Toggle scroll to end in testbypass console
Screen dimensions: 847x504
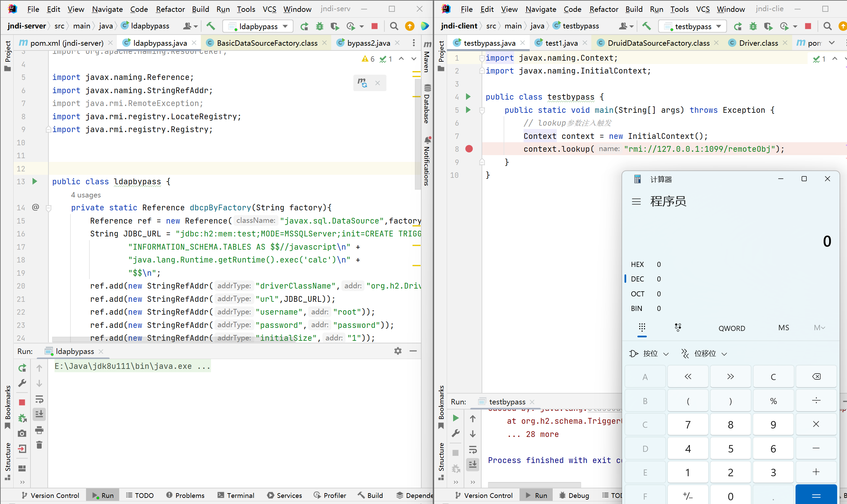click(472, 464)
